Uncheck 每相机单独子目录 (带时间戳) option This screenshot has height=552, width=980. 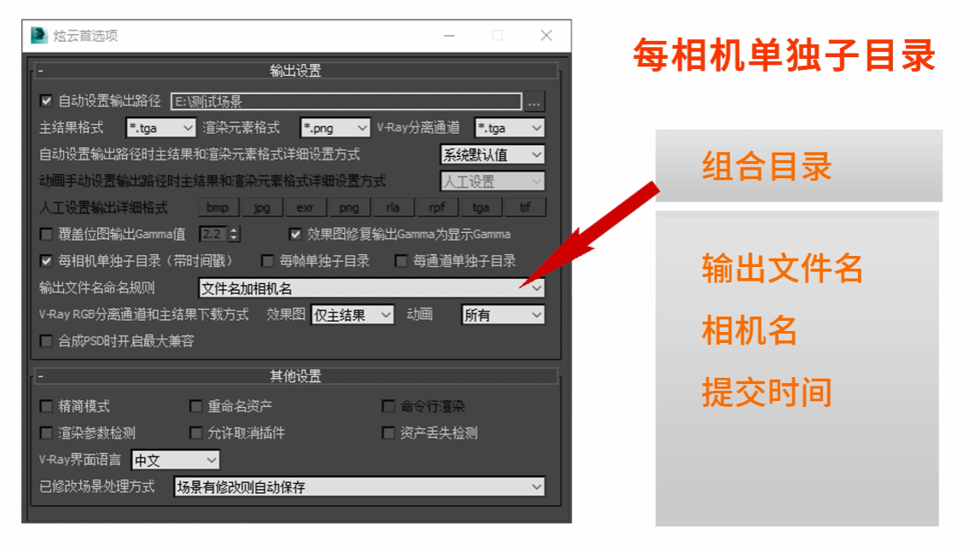pos(47,261)
